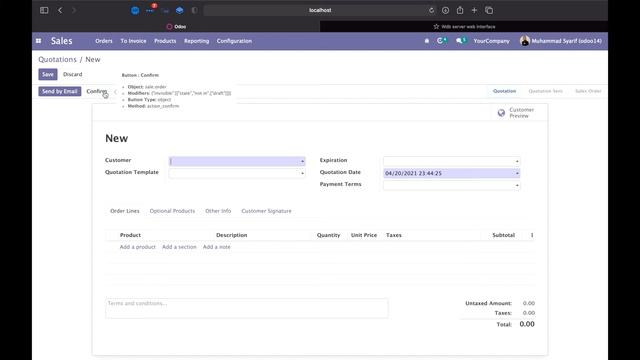Switch to the Odoo browser tab
The width and height of the screenshot is (640, 360).
[x=176, y=27]
